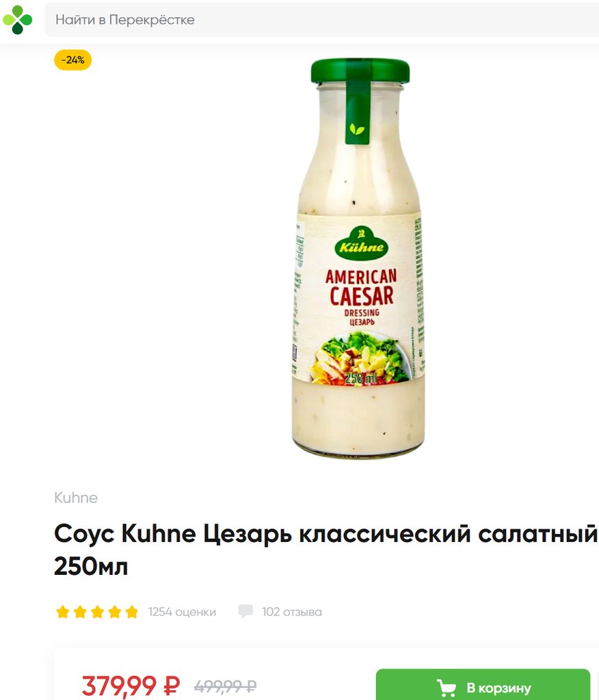599x700 pixels.
Task: Open the '1254 оценки' ratings link
Action: coord(182,612)
